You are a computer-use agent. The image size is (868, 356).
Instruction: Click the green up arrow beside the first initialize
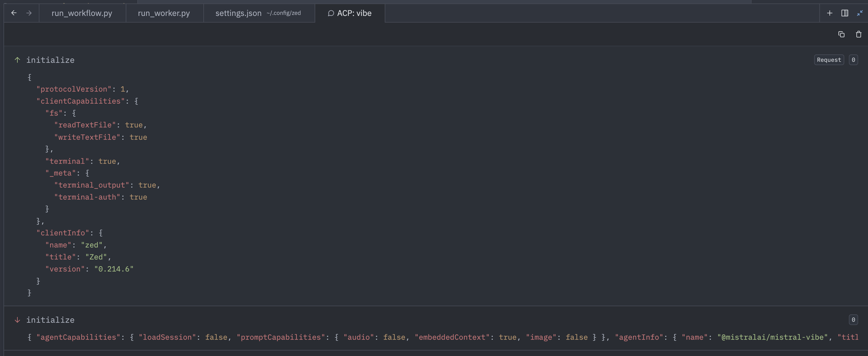pyautogui.click(x=17, y=60)
